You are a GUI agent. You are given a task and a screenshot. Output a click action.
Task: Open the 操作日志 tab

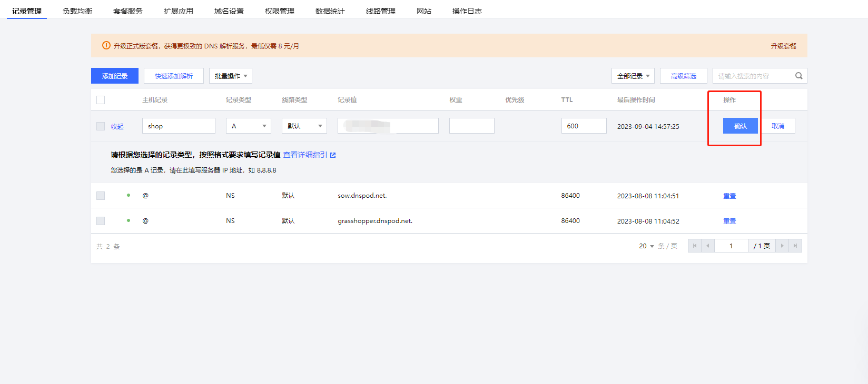(467, 11)
